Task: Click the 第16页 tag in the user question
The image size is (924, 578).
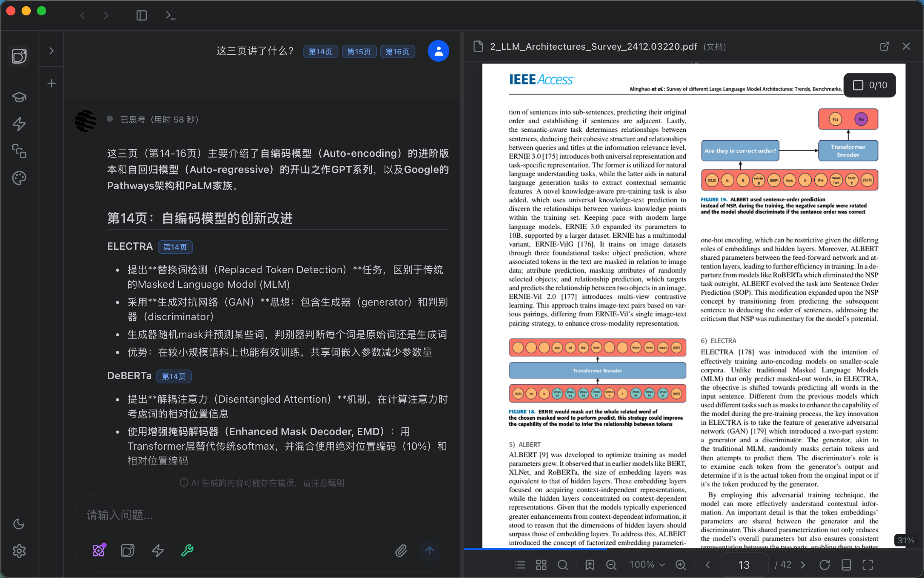Action: point(398,51)
